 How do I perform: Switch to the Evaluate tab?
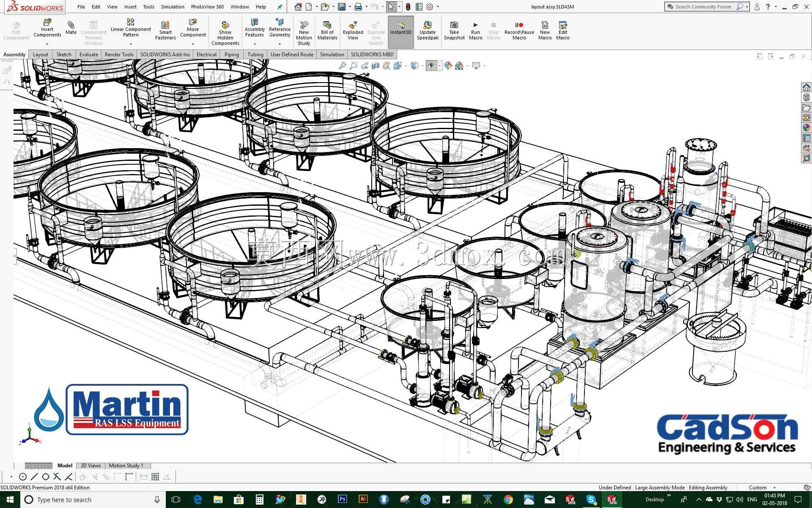tap(89, 55)
